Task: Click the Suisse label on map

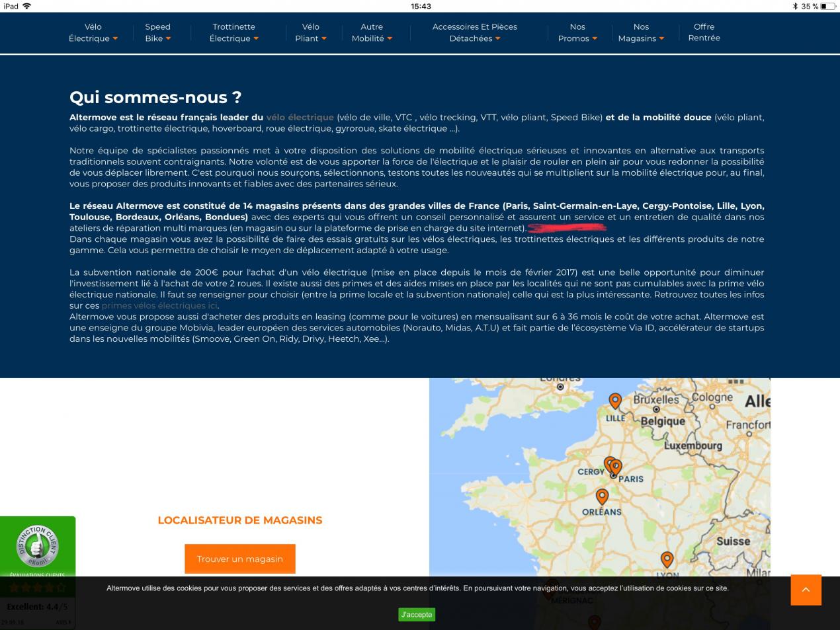Action: pyautogui.click(x=734, y=541)
